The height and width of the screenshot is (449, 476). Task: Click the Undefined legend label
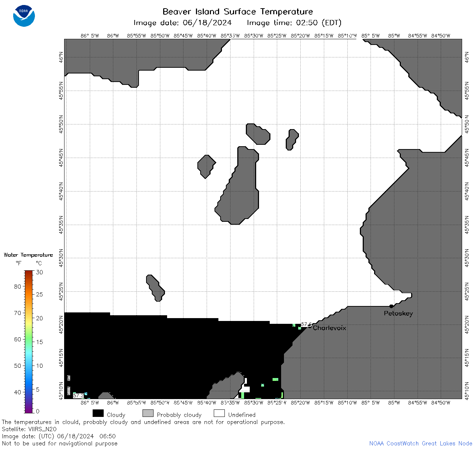(x=242, y=415)
